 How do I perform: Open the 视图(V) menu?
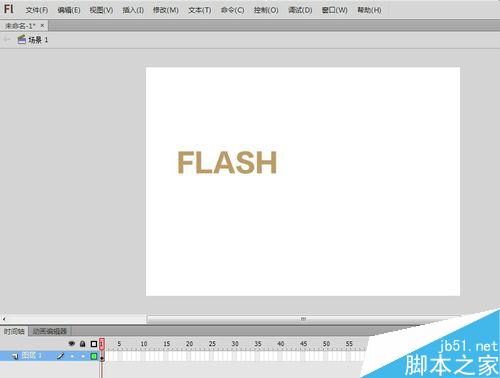(x=101, y=10)
